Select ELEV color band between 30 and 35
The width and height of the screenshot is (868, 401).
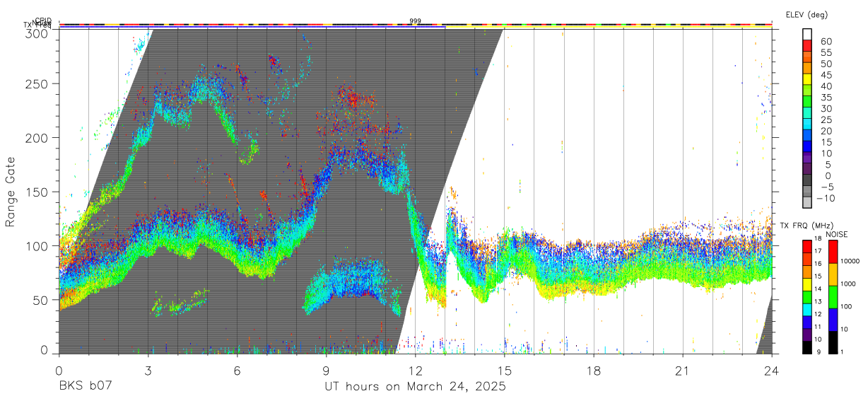click(807, 102)
